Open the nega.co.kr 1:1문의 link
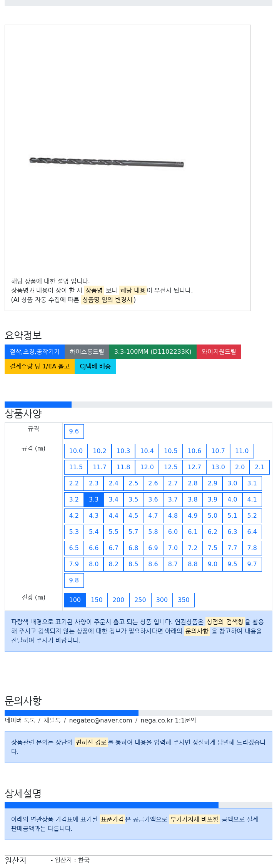Screen dimensions: 277x868 (168, 720)
